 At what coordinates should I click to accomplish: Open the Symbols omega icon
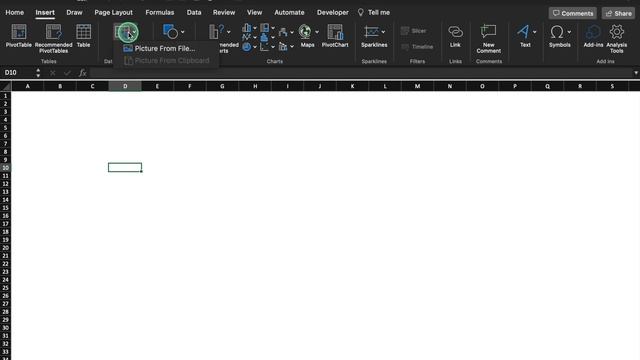557,32
